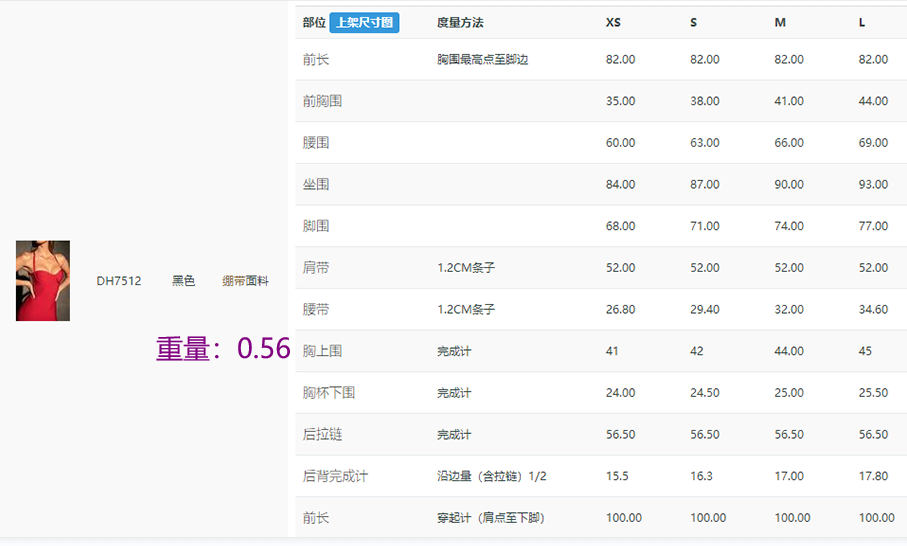Image resolution: width=907 pixels, height=546 pixels.
Task: Click the 41 XS 胸上围 value
Action: tap(612, 351)
